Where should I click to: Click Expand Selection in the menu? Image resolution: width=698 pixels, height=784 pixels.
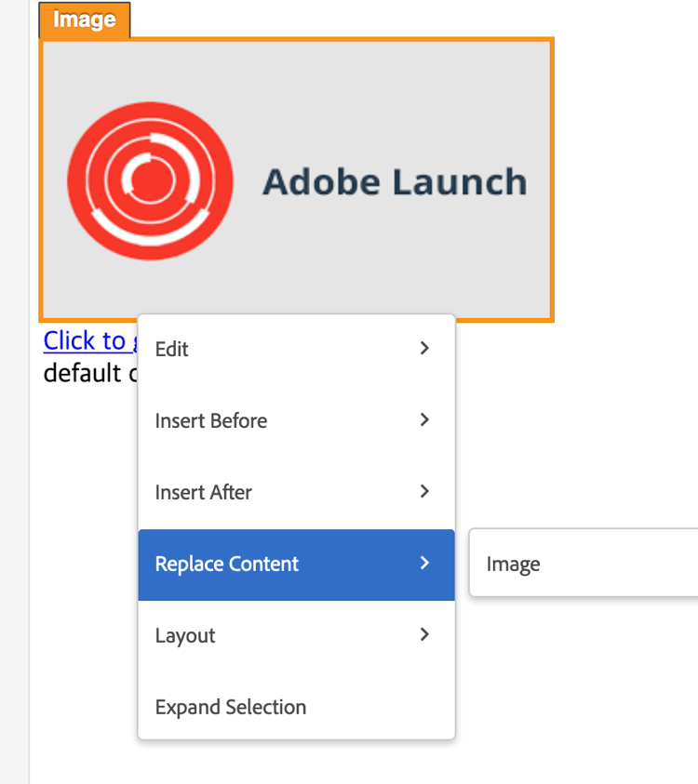coord(231,707)
